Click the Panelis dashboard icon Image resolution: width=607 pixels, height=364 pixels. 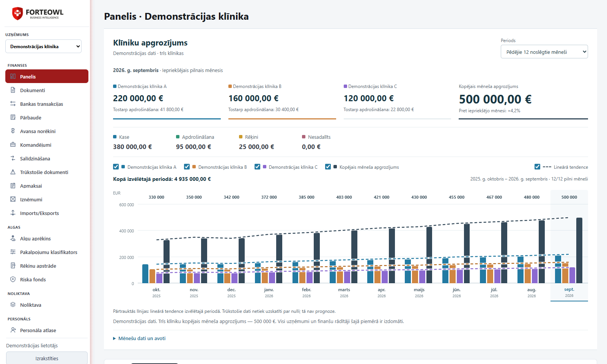[13, 76]
